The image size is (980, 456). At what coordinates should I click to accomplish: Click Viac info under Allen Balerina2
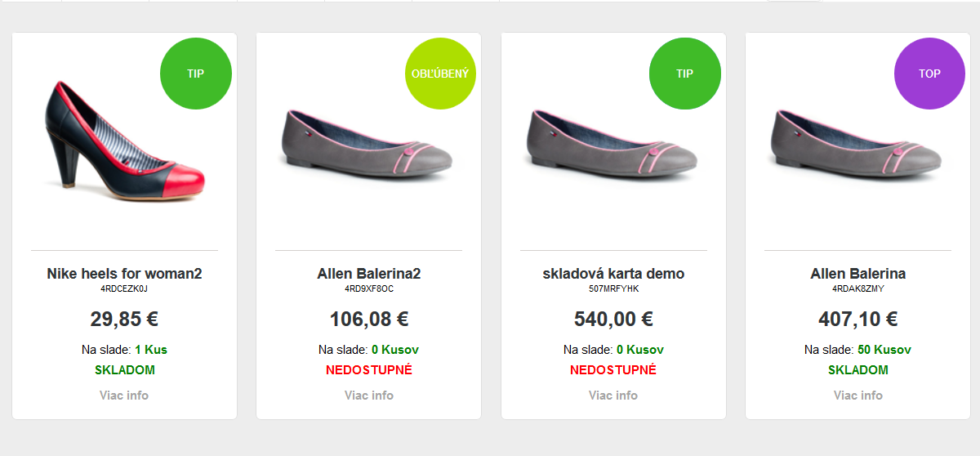pos(369,396)
